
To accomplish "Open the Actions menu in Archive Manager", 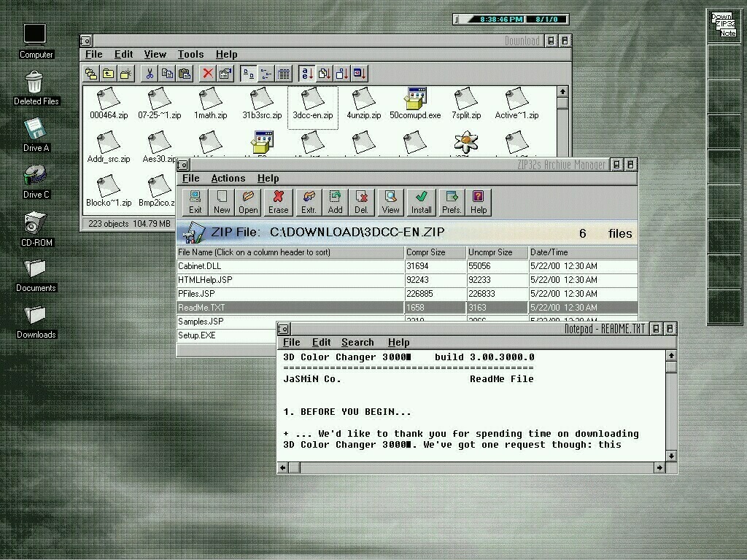I will point(228,179).
